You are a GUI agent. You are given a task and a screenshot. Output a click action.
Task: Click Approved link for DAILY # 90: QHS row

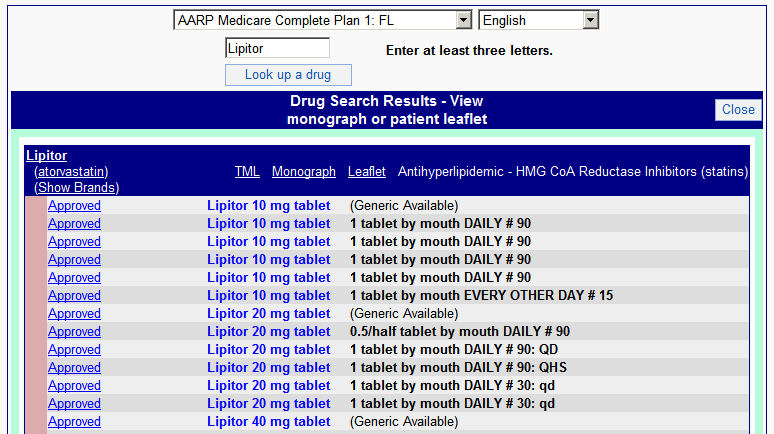(x=74, y=367)
